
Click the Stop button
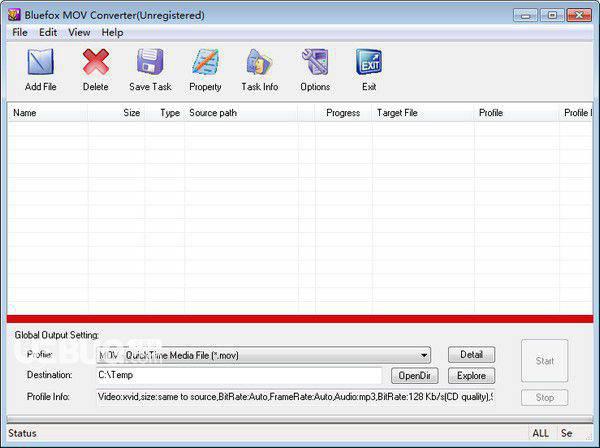pyautogui.click(x=545, y=397)
